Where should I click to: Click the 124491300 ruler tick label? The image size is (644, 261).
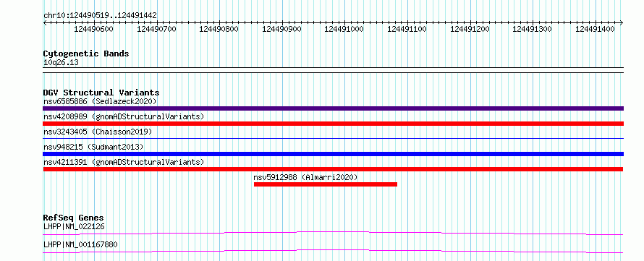coord(533,29)
